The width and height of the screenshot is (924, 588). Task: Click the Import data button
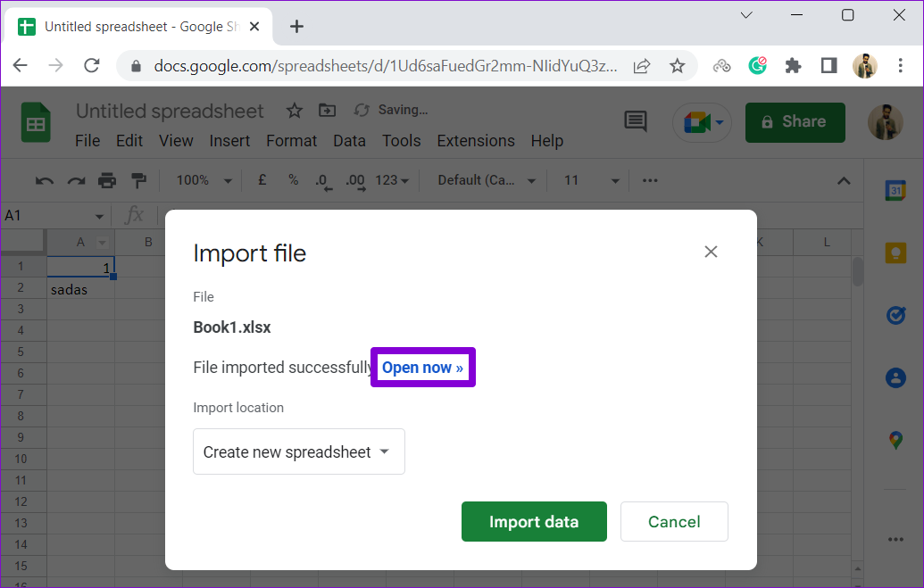tap(534, 521)
